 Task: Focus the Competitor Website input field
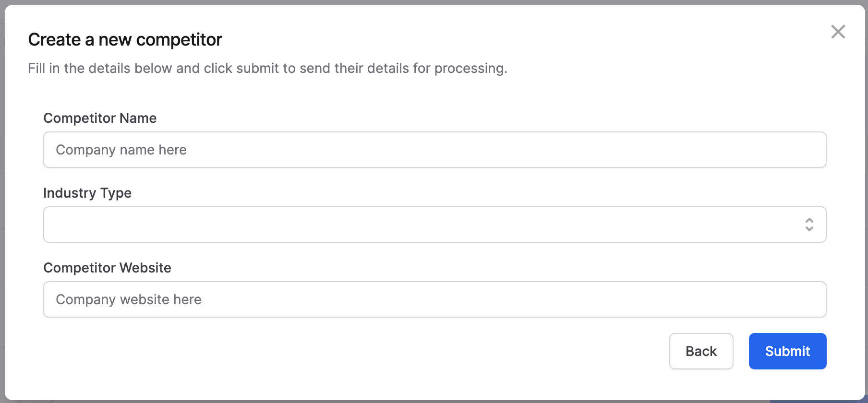pyautogui.click(x=434, y=299)
